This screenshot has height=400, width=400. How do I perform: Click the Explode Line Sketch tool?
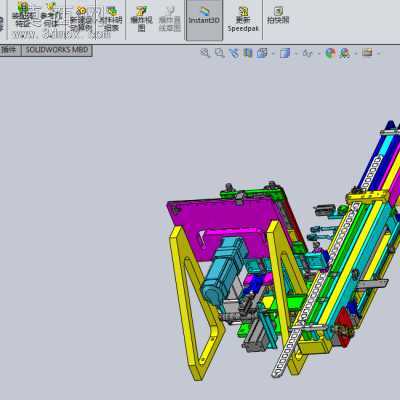point(170,18)
